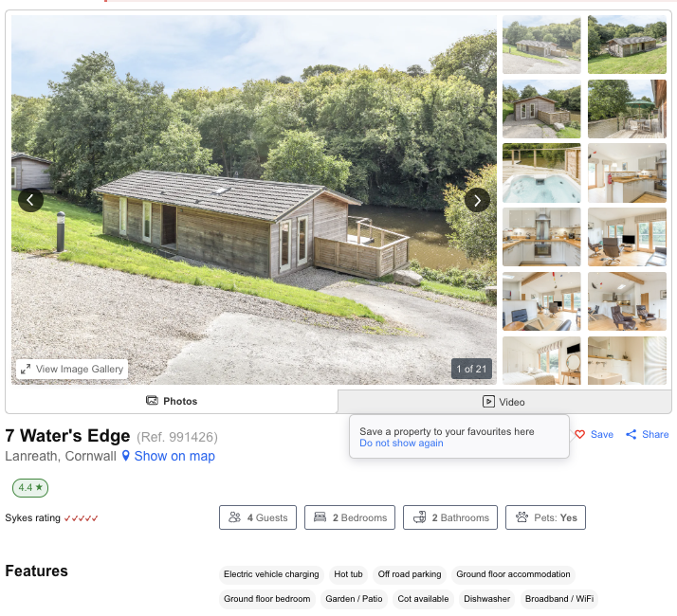Click the paw print pets icon
The height and width of the screenshot is (616, 677).
coord(522,517)
